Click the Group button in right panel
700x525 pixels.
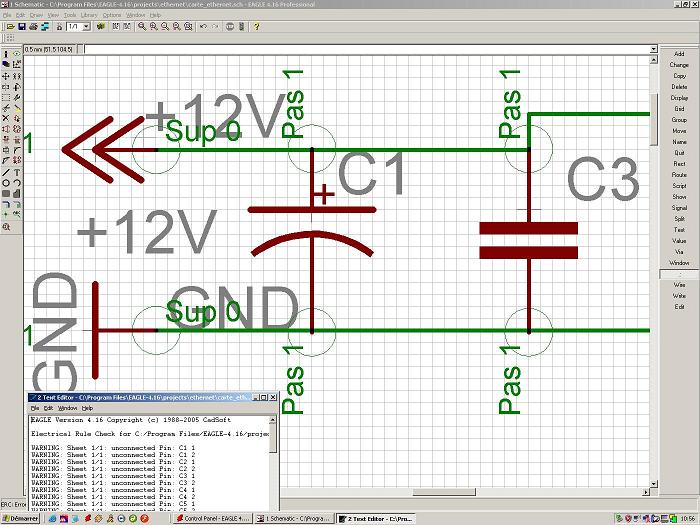click(679, 120)
